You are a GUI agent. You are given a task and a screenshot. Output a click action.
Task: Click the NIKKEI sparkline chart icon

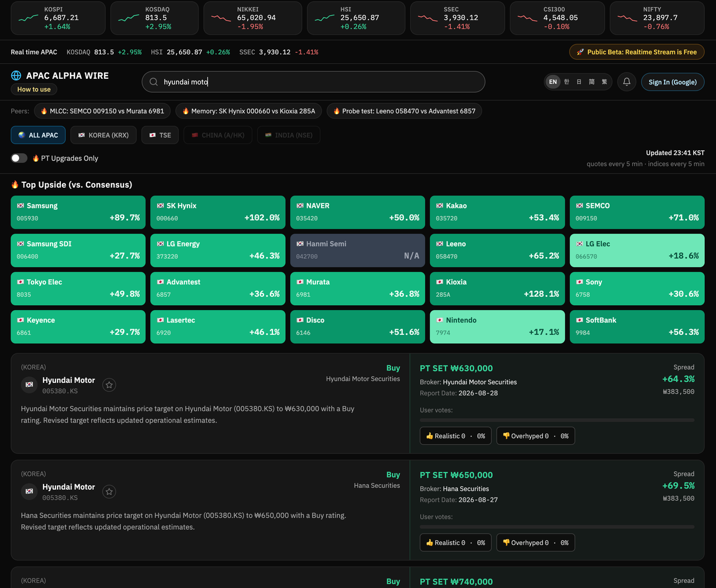point(221,18)
